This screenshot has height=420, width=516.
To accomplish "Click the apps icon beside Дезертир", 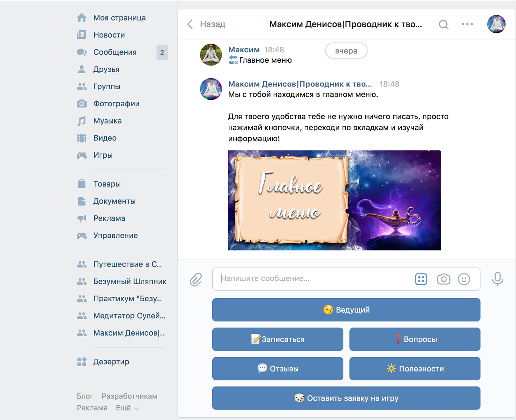I will tap(82, 362).
